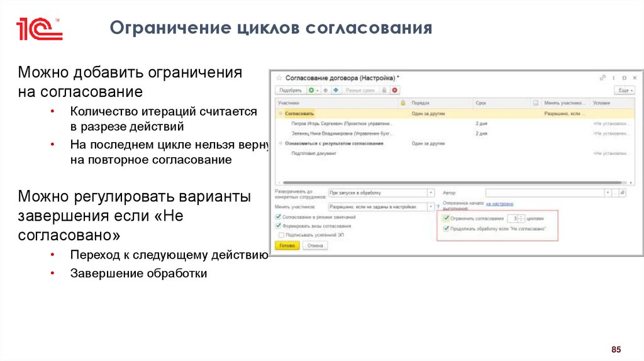644x361 pixels.
Task: Click the cycles count field showing 3
Action: tap(513, 218)
